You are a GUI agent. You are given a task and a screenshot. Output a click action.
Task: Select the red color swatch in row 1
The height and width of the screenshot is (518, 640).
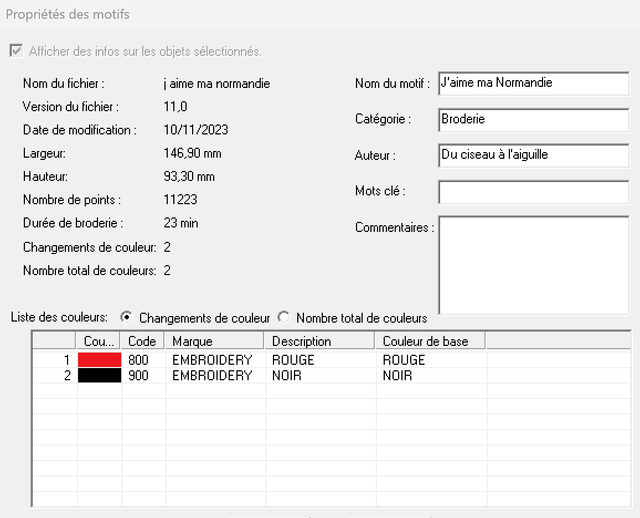tap(99, 360)
